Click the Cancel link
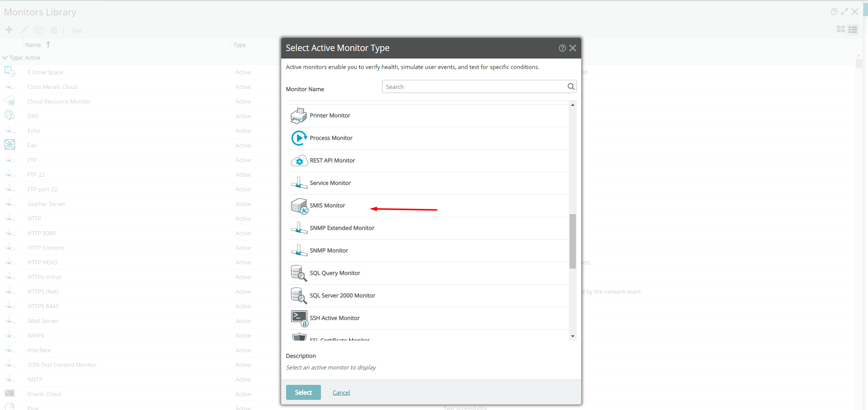 tap(341, 392)
